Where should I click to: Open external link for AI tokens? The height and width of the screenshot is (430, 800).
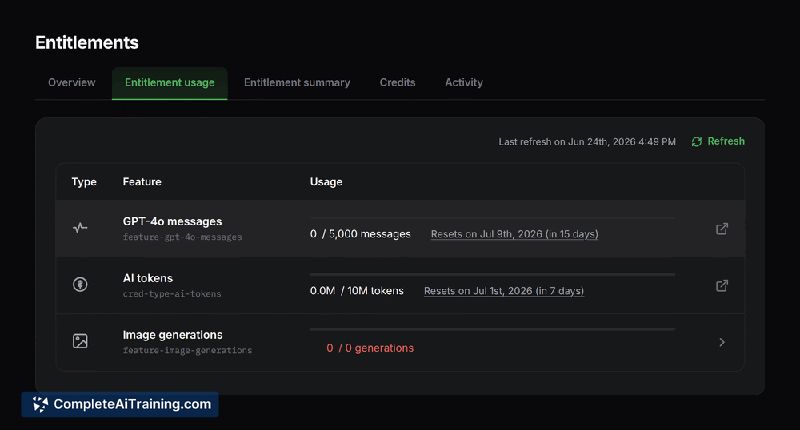coord(721,286)
